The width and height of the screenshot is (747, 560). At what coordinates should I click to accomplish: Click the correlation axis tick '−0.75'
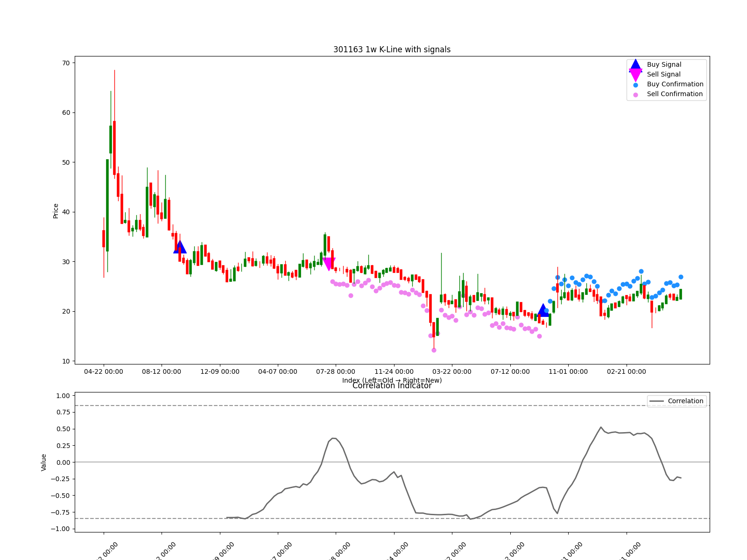(60, 512)
